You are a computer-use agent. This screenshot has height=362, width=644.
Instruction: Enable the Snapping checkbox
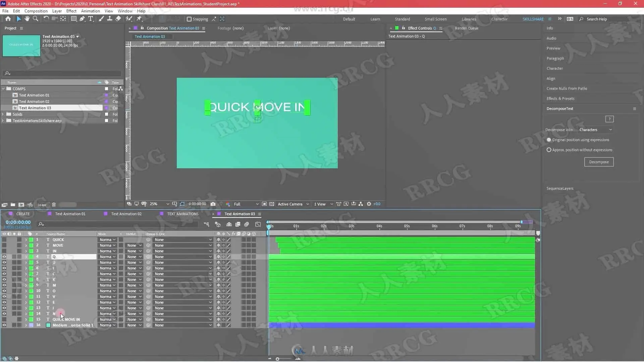pos(189,19)
